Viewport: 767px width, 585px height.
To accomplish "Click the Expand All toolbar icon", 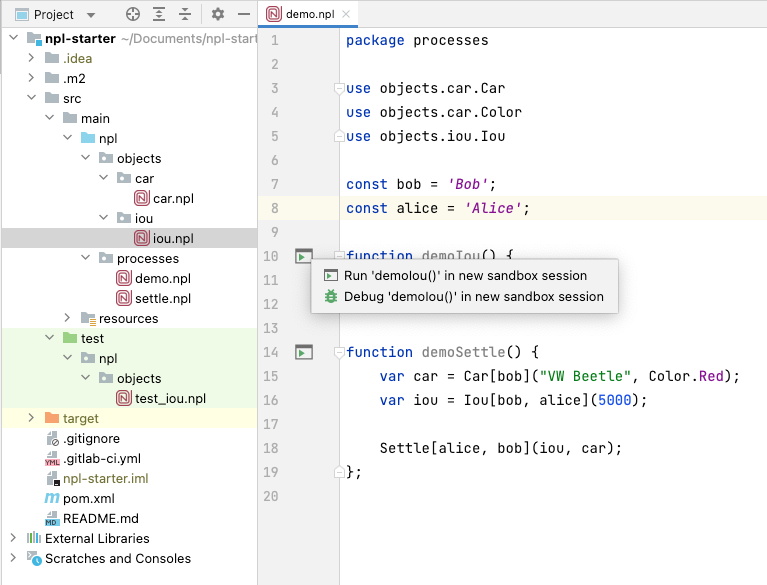I will 159,15.
